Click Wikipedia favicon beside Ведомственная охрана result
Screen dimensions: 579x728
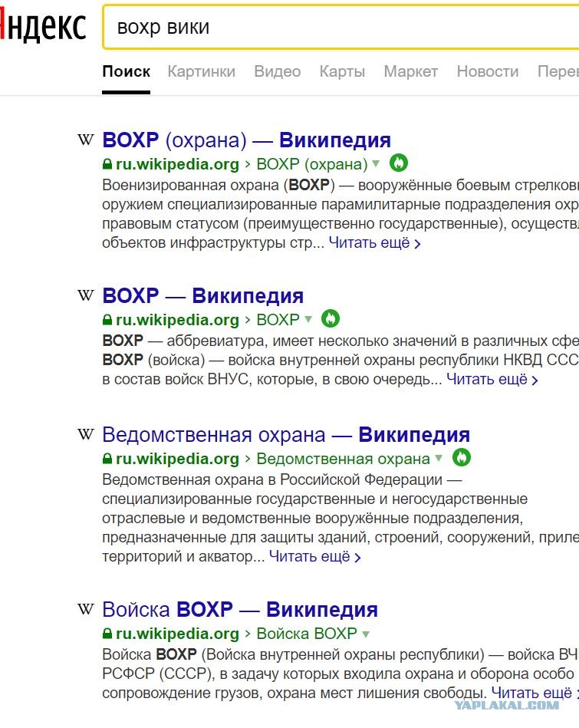pos(85,434)
